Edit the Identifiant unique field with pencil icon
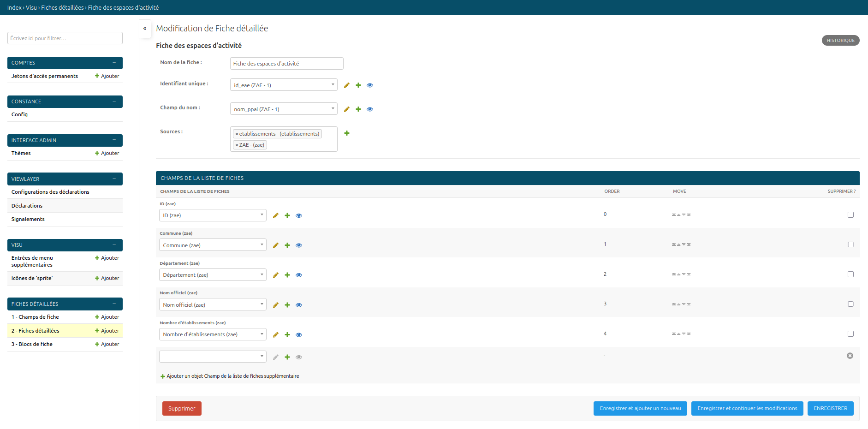Viewport: 868px width, 429px height. click(x=347, y=85)
